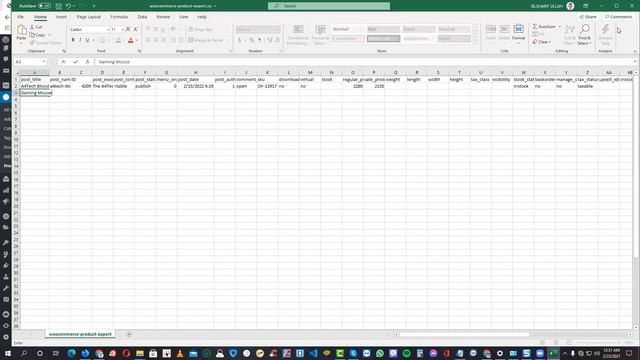Screen dimensions: 640x360
Task: Click the Percent Style icon
Action: coord(252,40)
